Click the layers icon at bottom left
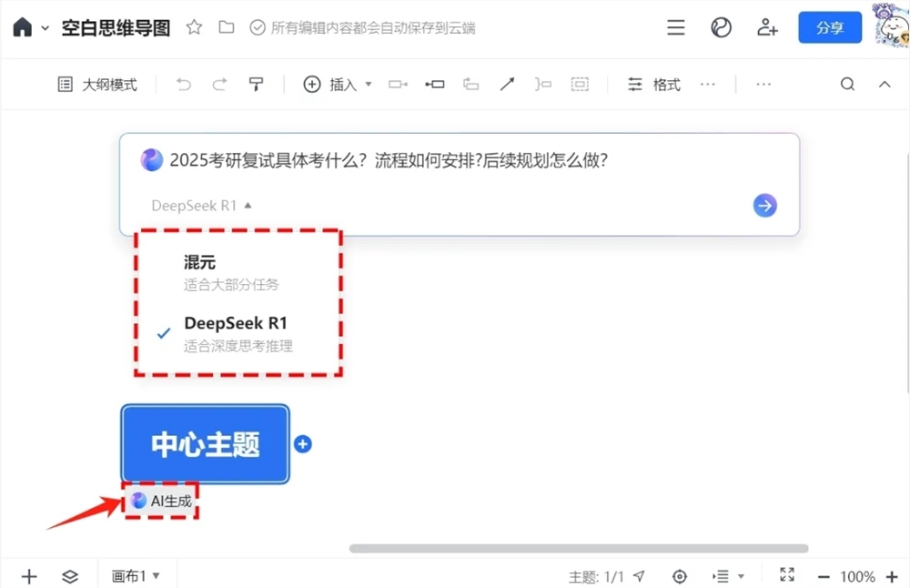 click(71, 576)
